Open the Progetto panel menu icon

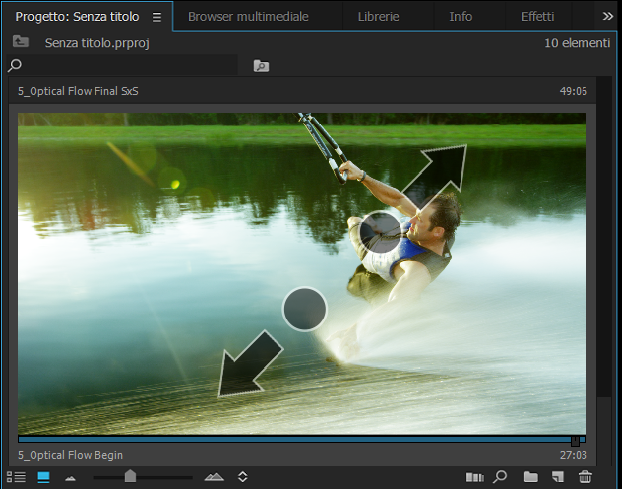(157, 17)
